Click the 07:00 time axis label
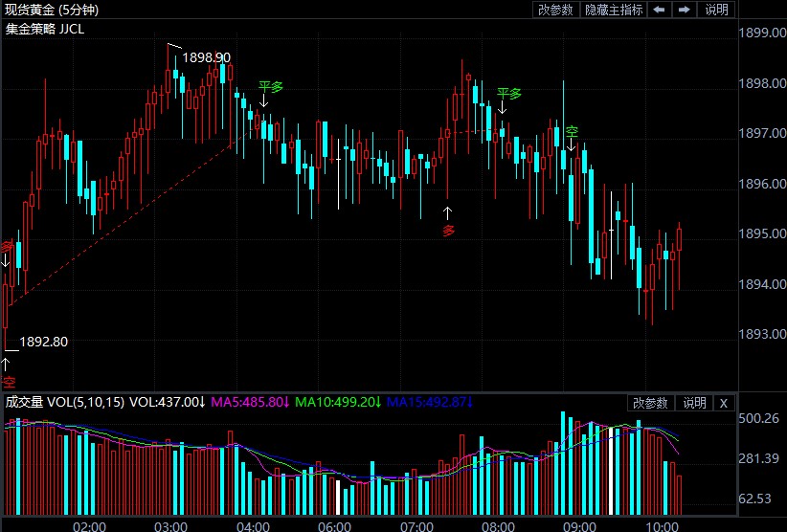This screenshot has width=787, height=532. pyautogui.click(x=416, y=526)
